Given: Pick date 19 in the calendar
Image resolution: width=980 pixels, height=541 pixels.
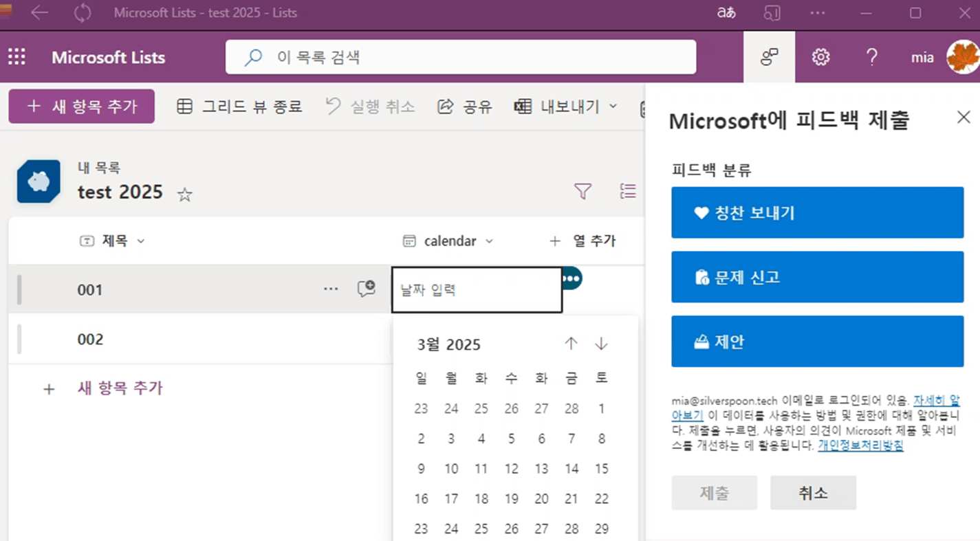Looking at the screenshot, I should pyautogui.click(x=511, y=499).
